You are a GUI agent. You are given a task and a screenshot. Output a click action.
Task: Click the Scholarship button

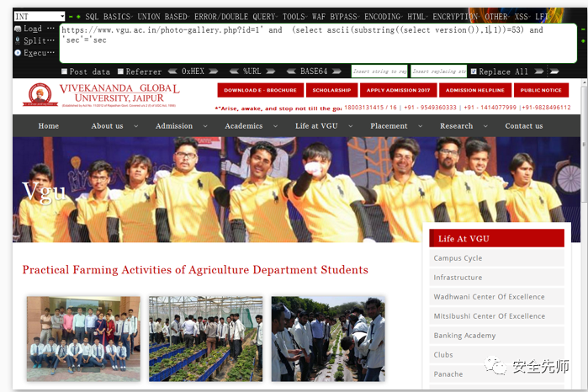tap(331, 90)
